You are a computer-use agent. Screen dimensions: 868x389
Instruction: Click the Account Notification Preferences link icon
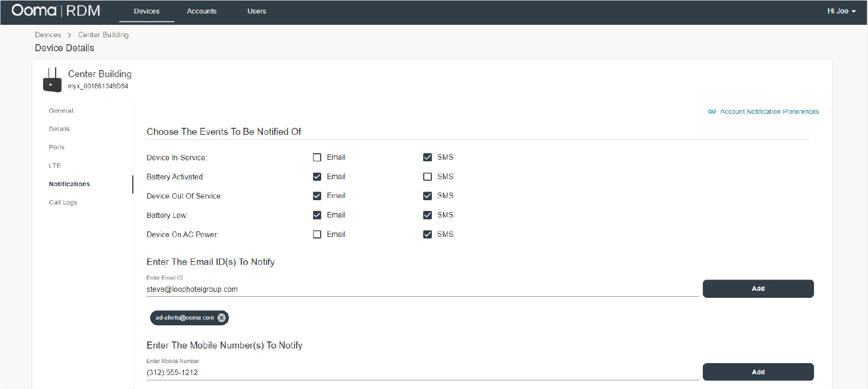[x=712, y=112]
